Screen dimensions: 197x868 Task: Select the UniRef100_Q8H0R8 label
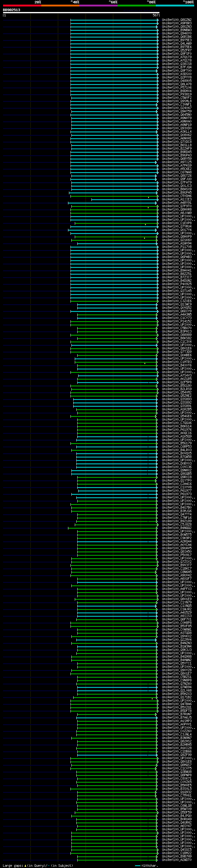pyautogui.click(x=177, y=210)
